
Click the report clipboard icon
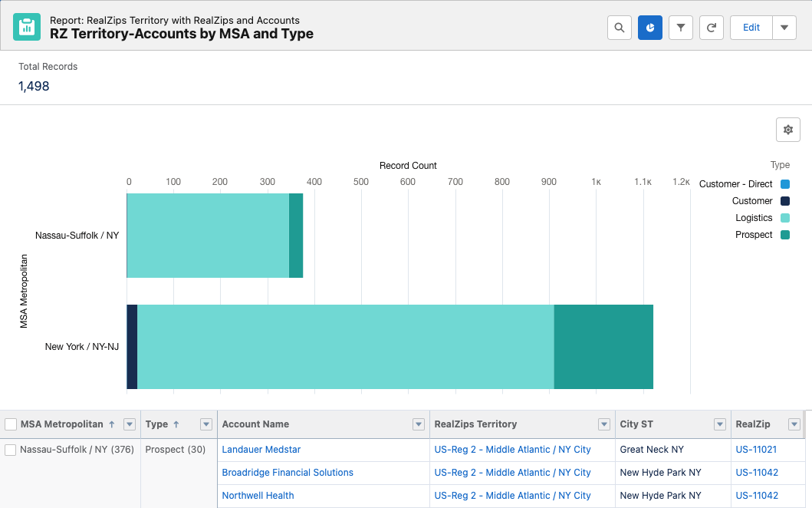[27, 27]
